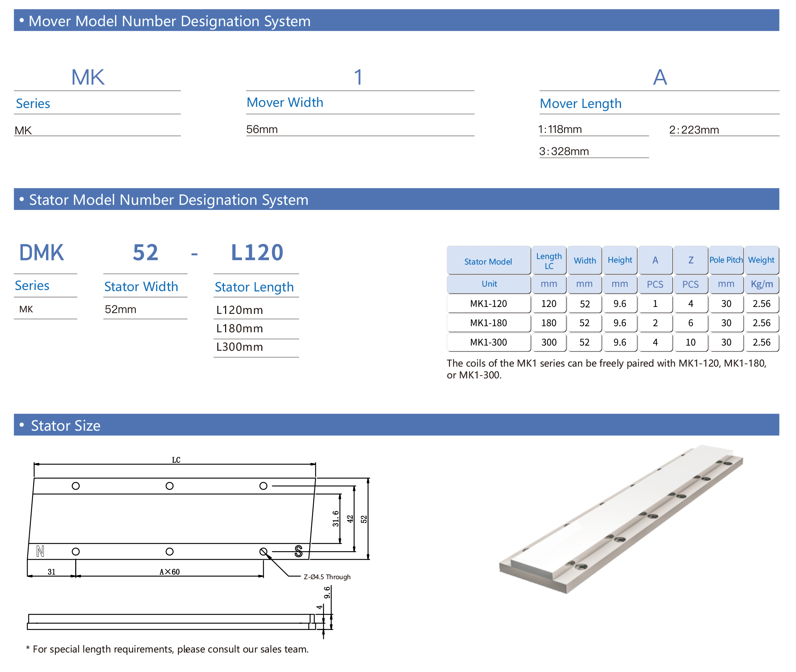This screenshot has width=796, height=672.
Task: Click the large DMK series code
Action: tap(42, 253)
